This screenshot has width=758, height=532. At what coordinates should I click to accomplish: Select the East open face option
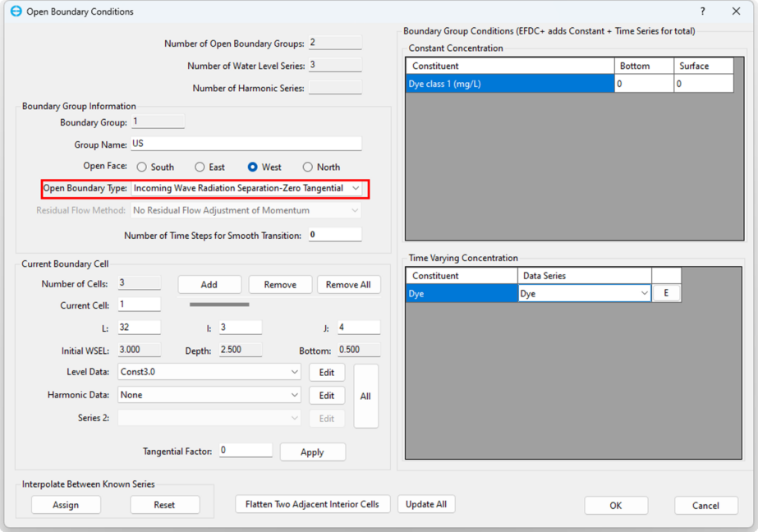200,167
